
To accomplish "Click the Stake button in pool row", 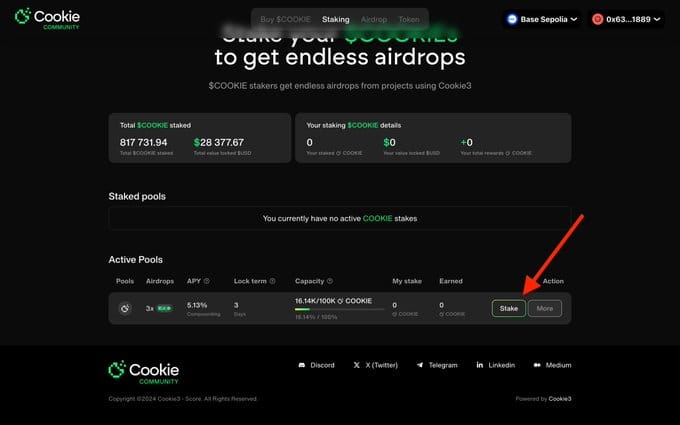I will pyautogui.click(x=509, y=308).
